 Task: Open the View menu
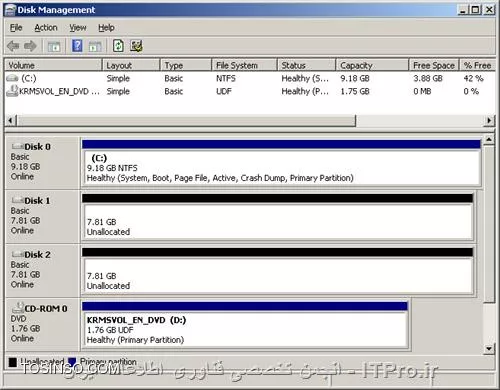coord(78,28)
